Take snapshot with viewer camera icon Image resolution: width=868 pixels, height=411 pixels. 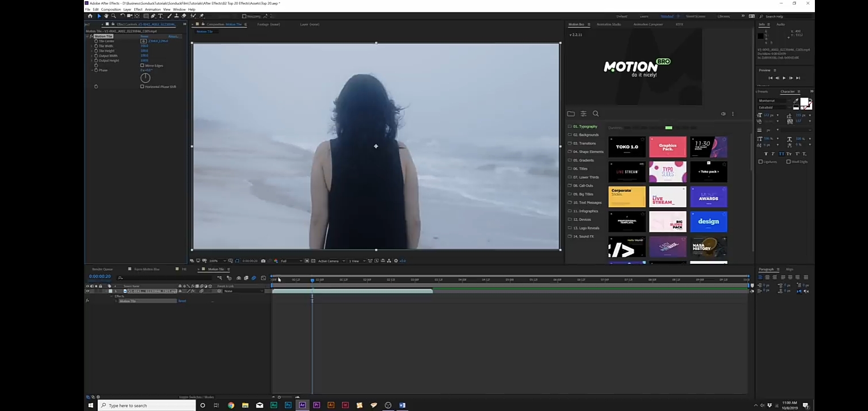[x=263, y=261]
